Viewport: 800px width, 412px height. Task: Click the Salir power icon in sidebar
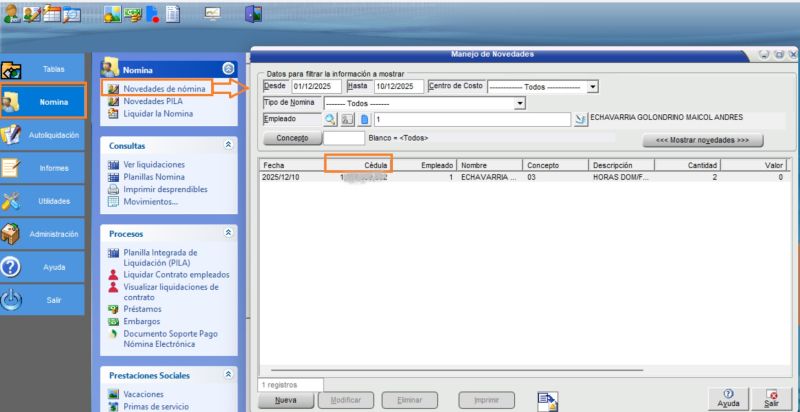(13, 299)
